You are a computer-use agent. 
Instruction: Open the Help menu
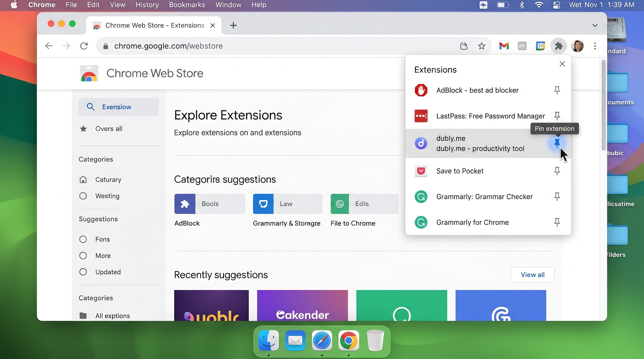(x=259, y=5)
